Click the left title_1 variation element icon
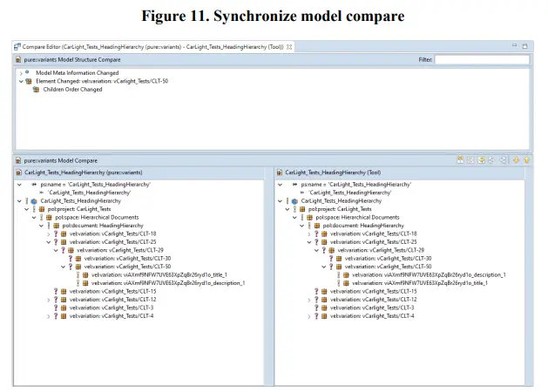Screen dimensions: 548x392 tap(85, 275)
